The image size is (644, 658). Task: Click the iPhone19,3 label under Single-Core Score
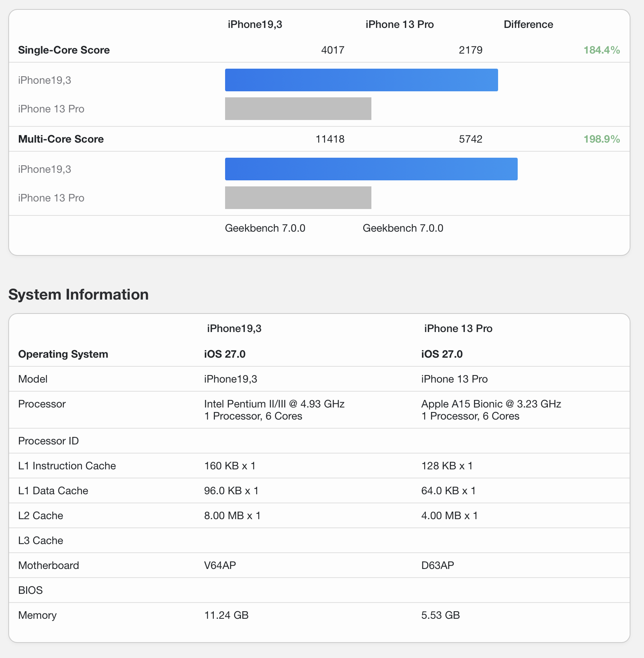tap(44, 80)
